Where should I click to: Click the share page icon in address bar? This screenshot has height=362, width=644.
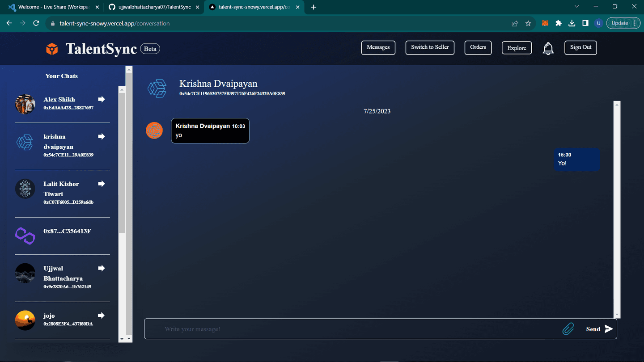tap(515, 23)
